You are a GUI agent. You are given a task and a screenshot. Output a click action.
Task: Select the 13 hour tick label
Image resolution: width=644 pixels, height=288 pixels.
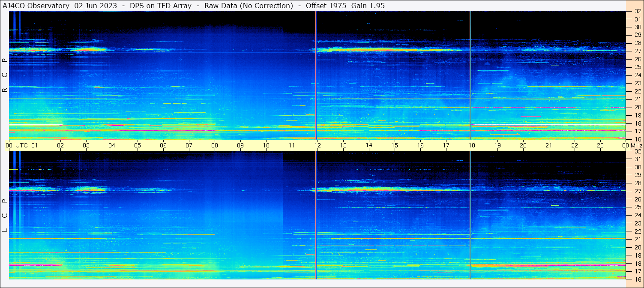(343, 145)
